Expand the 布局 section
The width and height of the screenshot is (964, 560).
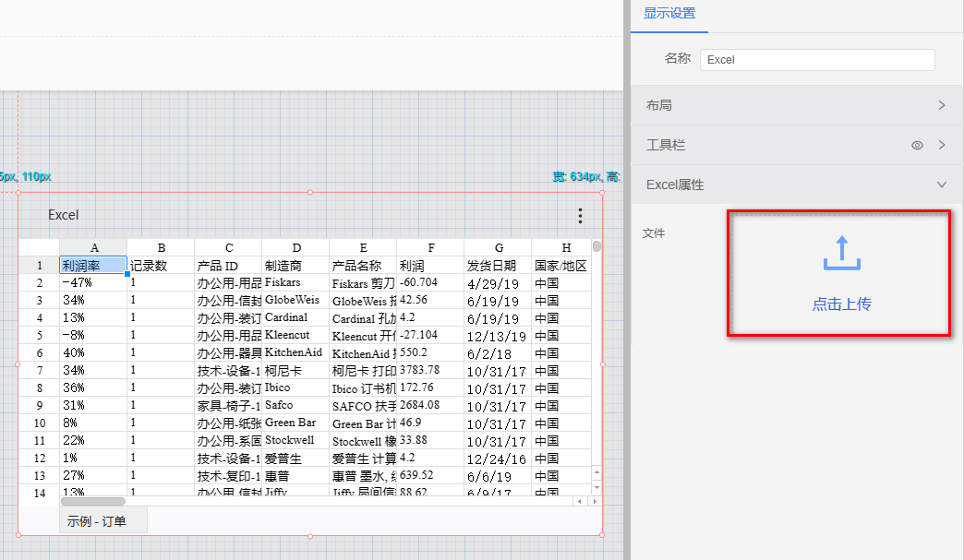[x=941, y=105]
